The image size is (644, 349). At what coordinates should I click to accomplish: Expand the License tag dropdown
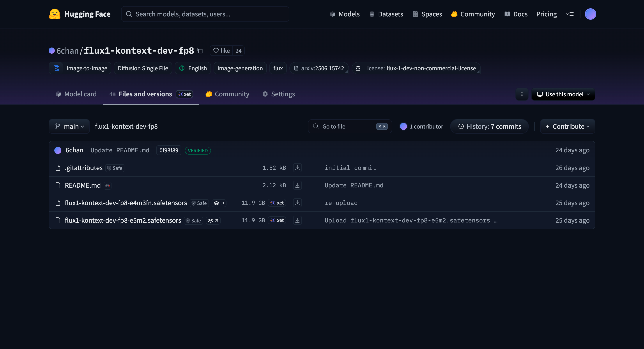416,68
